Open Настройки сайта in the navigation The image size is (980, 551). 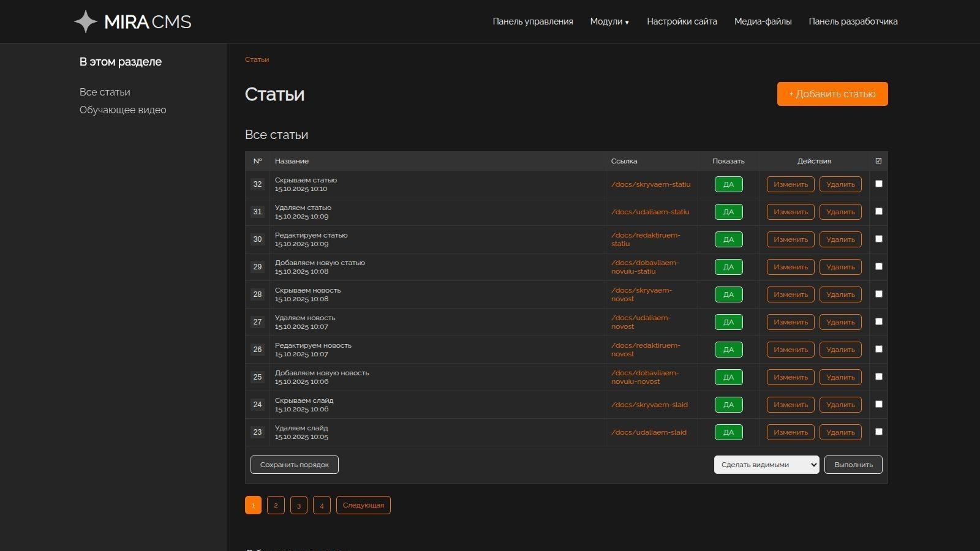pyautogui.click(x=682, y=21)
